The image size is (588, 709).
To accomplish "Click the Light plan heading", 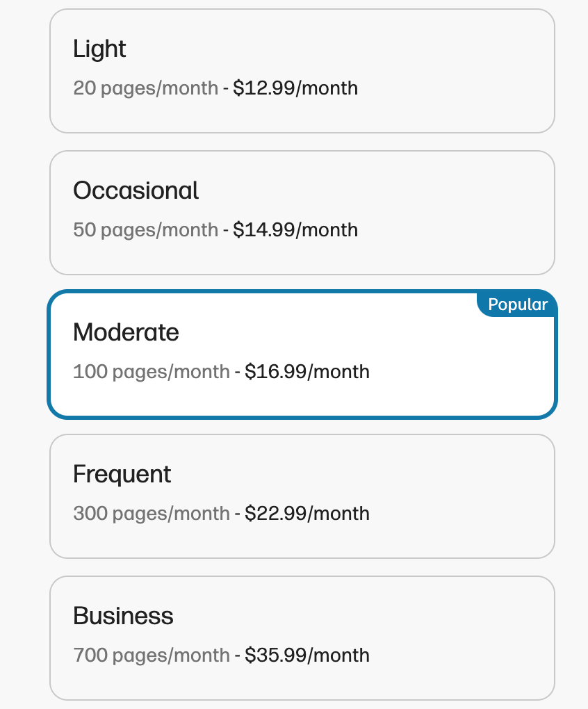I will click(99, 49).
